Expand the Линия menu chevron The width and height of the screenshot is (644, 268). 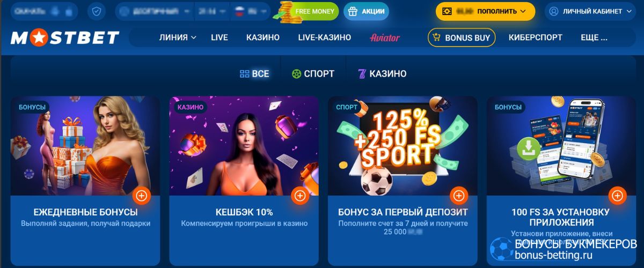point(194,38)
